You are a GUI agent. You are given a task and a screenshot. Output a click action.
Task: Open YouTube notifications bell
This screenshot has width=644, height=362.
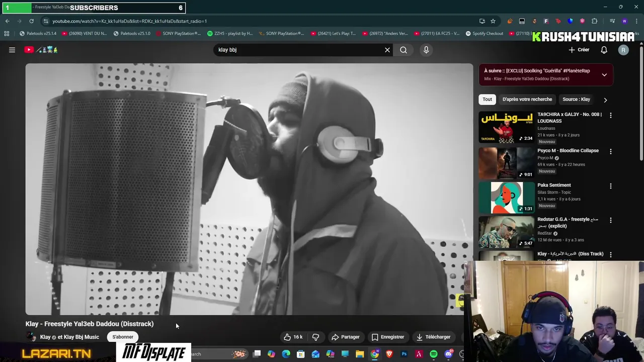(x=604, y=50)
